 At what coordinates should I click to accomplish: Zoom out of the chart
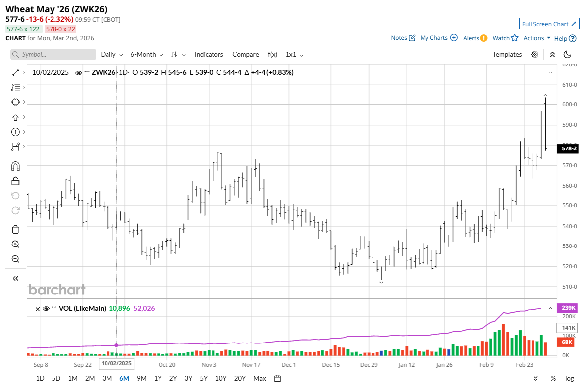click(x=15, y=259)
